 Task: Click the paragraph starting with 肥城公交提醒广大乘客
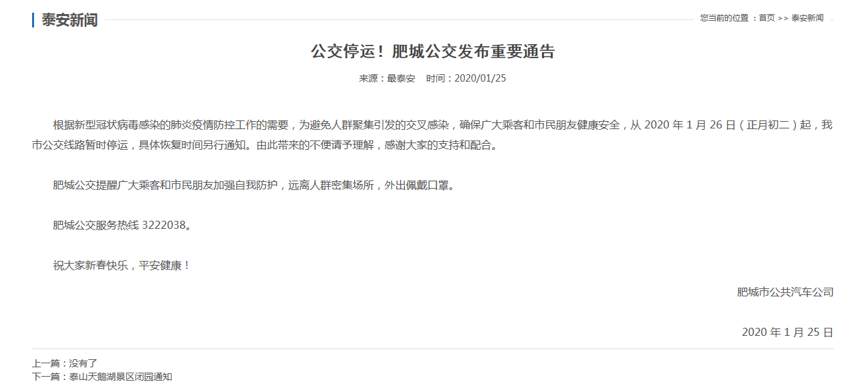[x=256, y=185]
